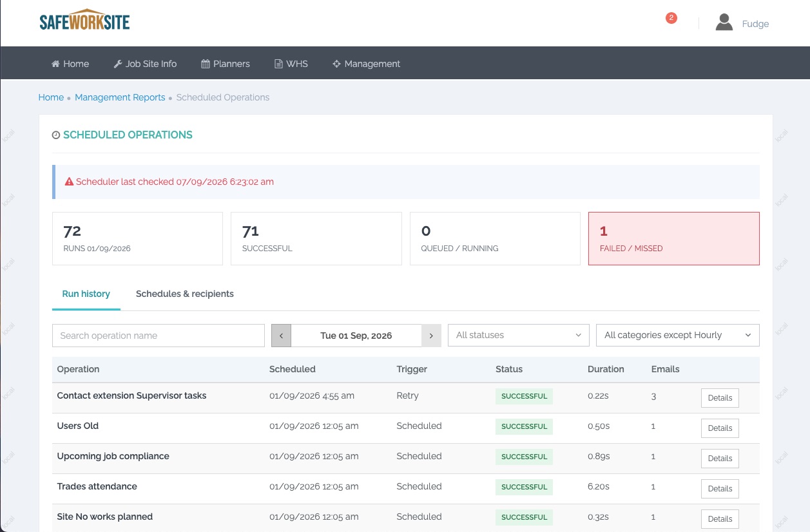
Task: Open the Tue 01 Sep, 2026 date picker
Action: pos(356,336)
